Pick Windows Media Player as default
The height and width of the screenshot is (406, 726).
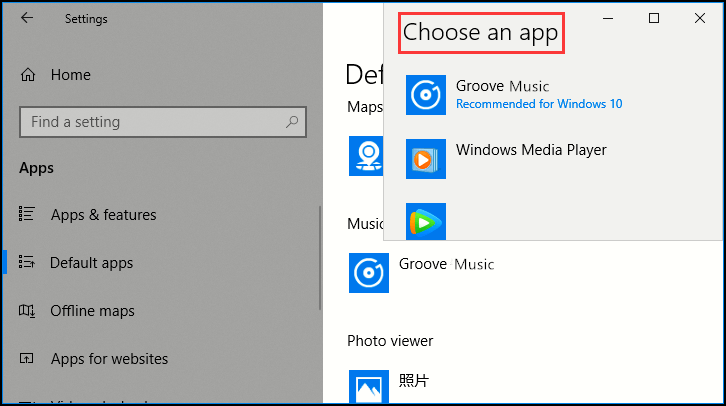tap(531, 150)
